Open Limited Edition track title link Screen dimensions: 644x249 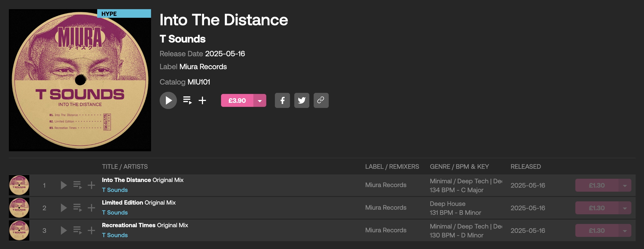pos(122,203)
